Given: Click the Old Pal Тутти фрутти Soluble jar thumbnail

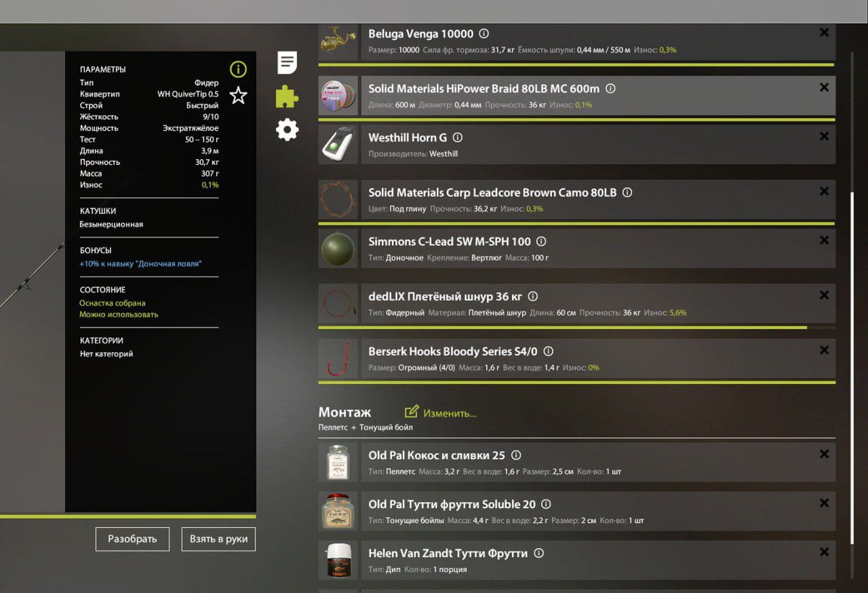Looking at the screenshot, I should [x=338, y=511].
